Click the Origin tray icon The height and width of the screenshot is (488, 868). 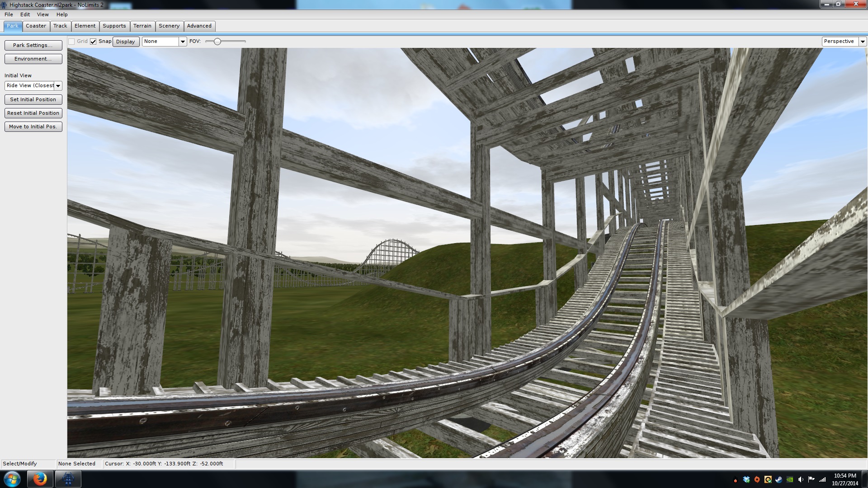757,479
